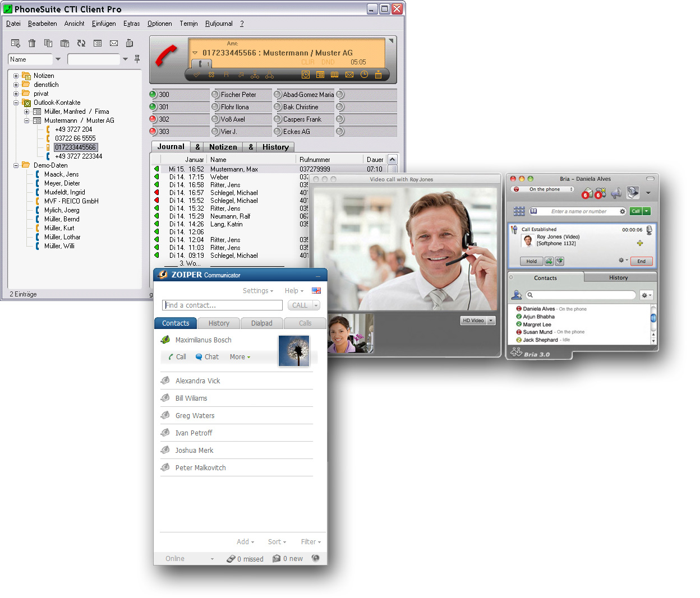Open the HD Video dropdown in video call
Screen dimensions: 700x598
point(491,321)
